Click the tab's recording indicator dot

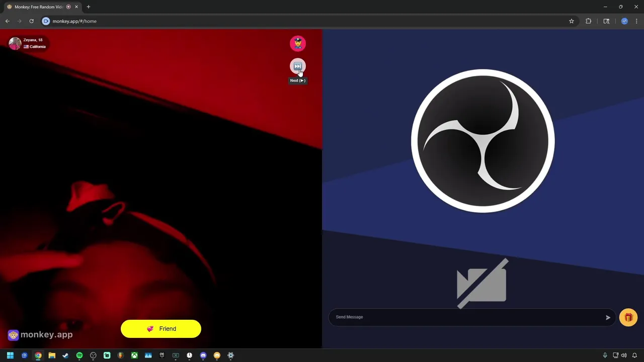click(68, 7)
